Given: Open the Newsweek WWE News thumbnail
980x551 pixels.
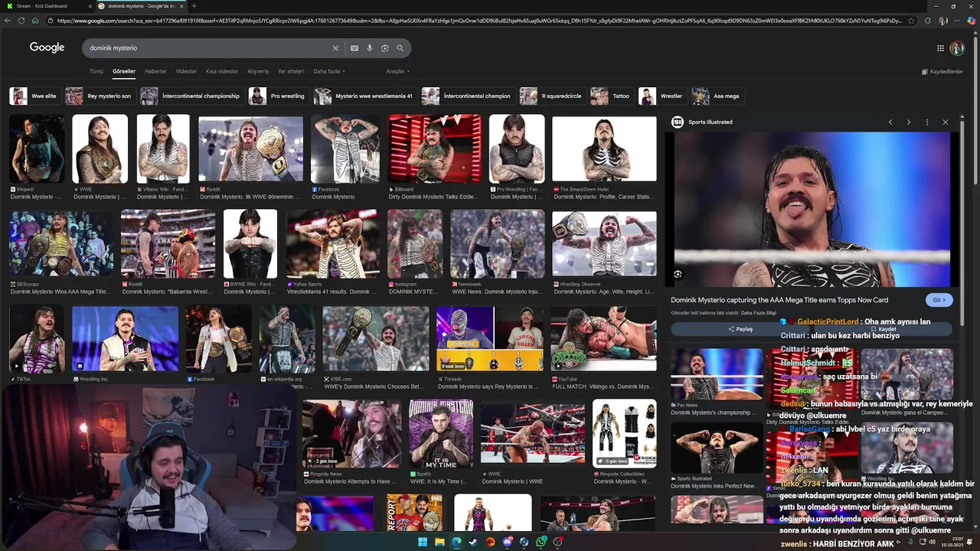Looking at the screenshot, I should coord(498,244).
